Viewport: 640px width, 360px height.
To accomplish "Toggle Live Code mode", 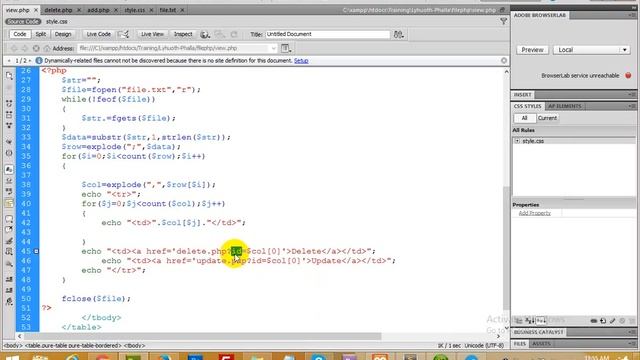I will point(98,34).
